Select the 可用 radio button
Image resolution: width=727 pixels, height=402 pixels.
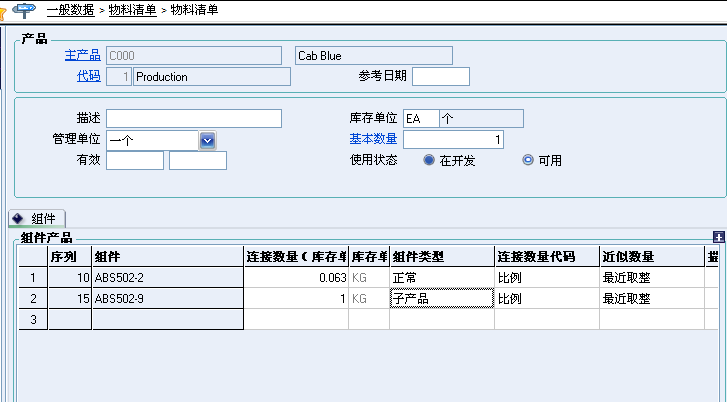[528, 160]
